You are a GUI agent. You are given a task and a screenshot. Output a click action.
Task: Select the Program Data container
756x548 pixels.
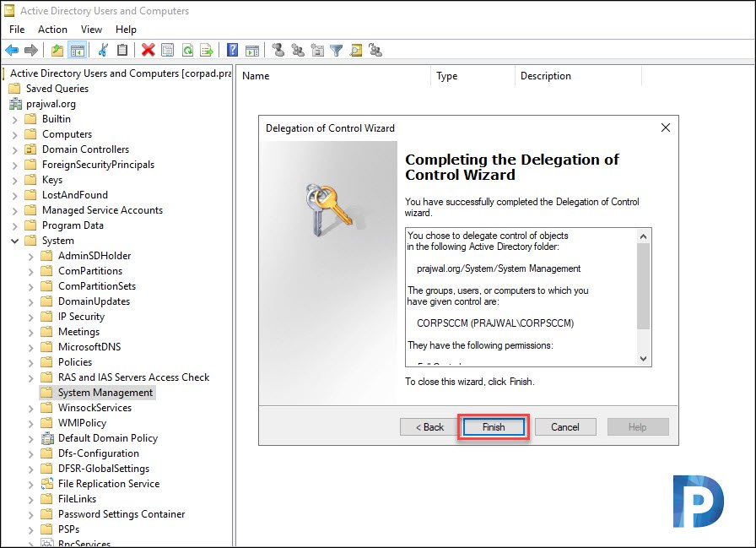click(x=73, y=225)
